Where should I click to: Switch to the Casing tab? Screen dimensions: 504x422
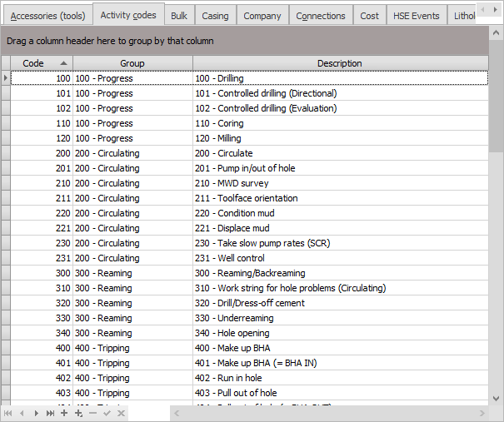coord(215,16)
